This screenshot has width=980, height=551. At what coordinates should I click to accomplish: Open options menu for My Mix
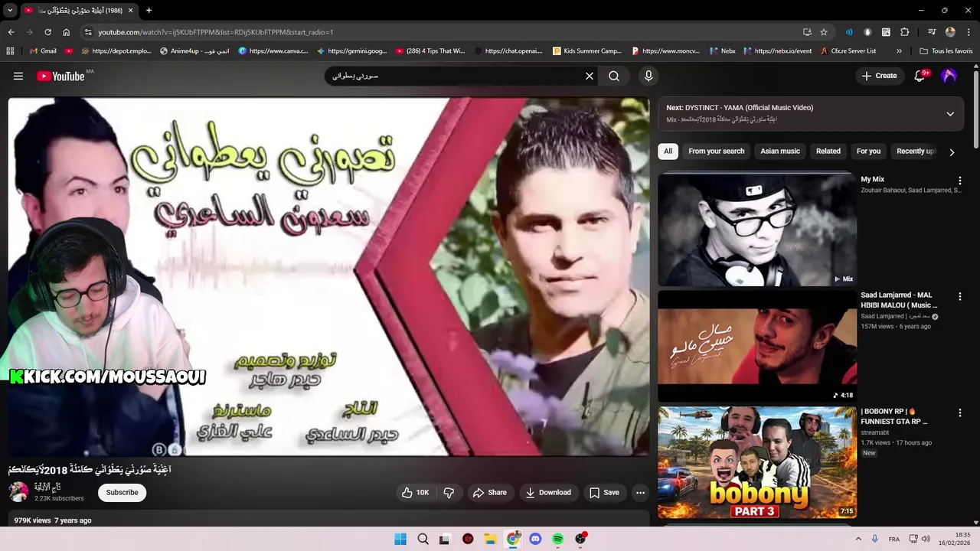click(959, 181)
